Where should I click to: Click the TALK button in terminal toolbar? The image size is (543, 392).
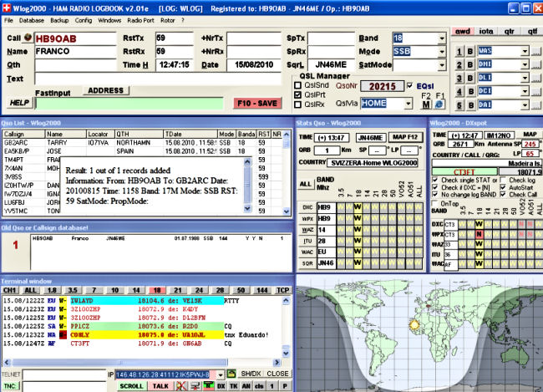coord(161,386)
